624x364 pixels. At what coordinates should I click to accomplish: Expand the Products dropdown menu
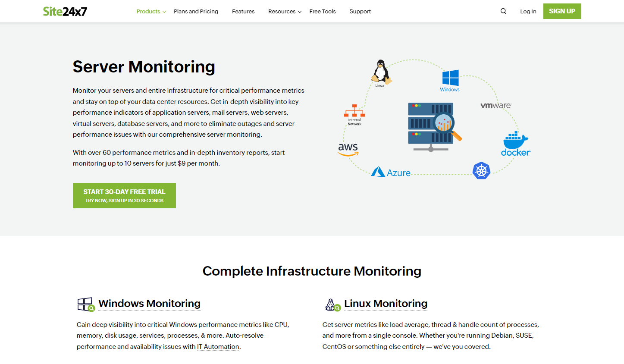[151, 11]
